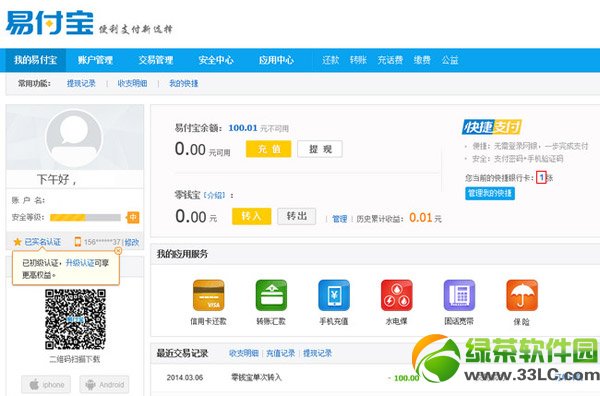
Task: Click the -100.00 transaction amount
Action: pyautogui.click(x=403, y=378)
